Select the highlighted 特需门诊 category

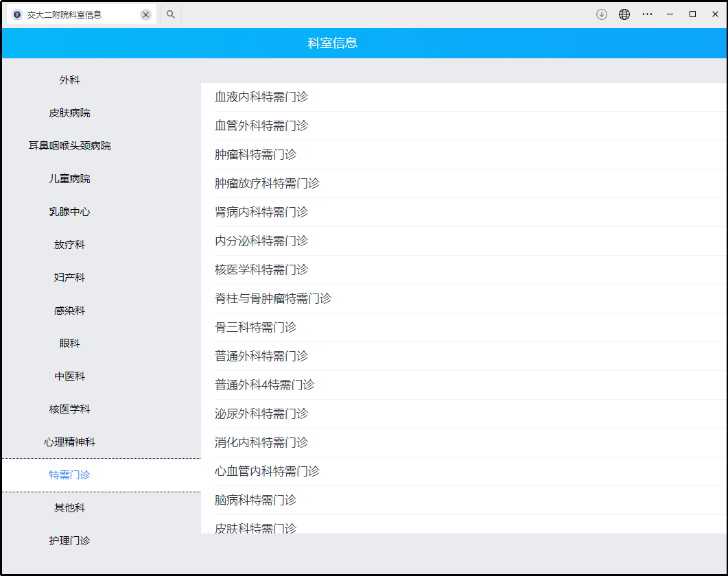pos(69,475)
